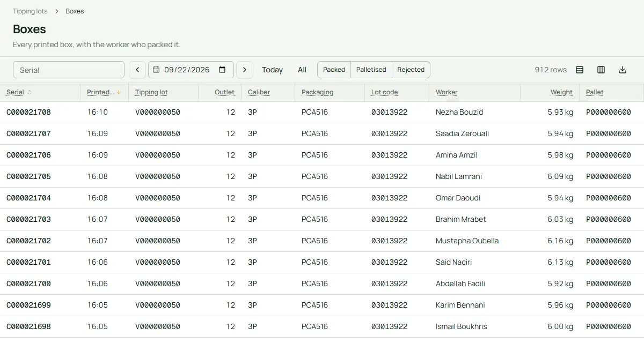Screen dimensions: 644x343
Task: Open box serial C000021705
Action: tap(28, 177)
